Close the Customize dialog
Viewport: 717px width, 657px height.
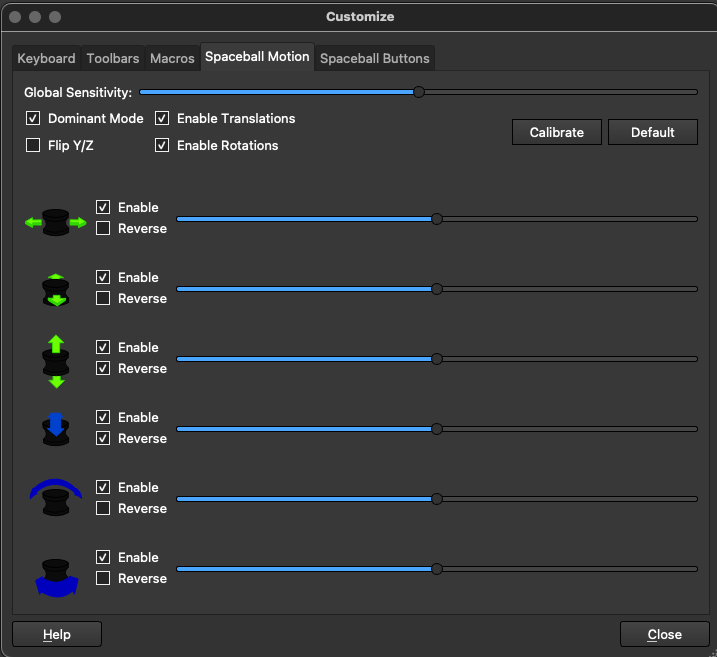click(x=664, y=634)
